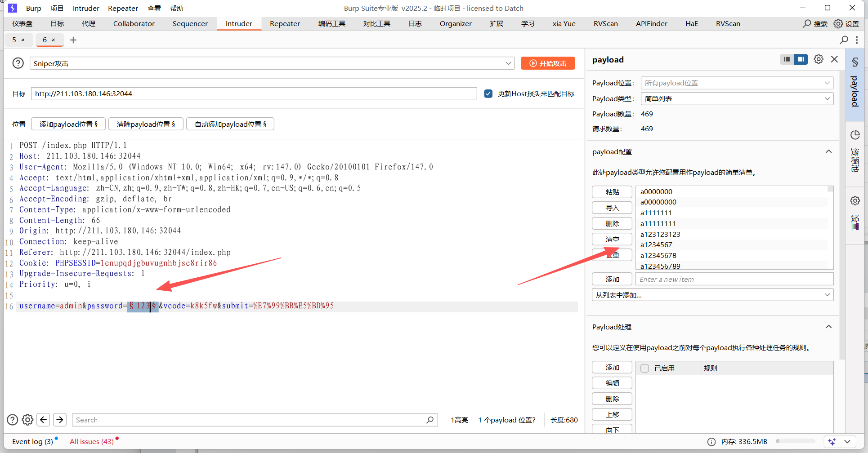868x453 pixels.
Task: Uncheck update Host header to match target
Action: (488, 93)
